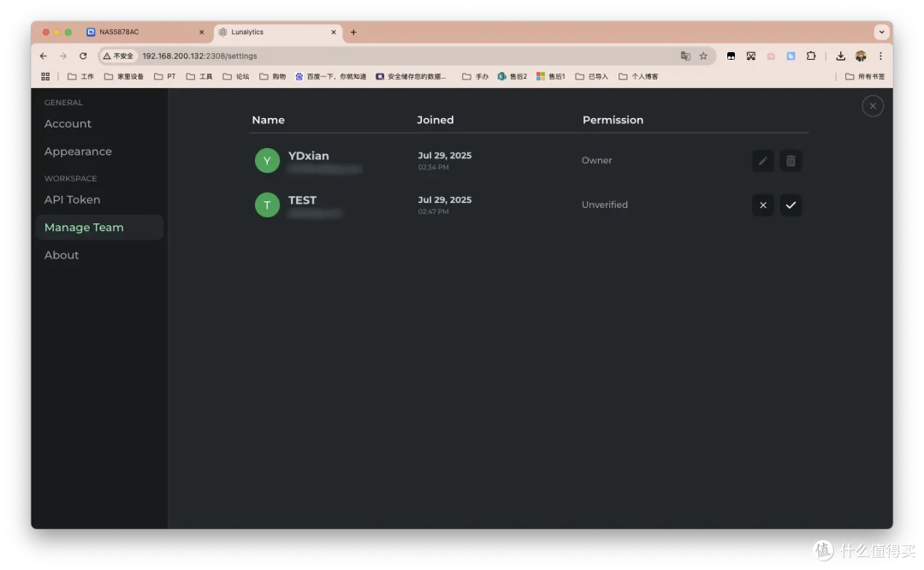The image size is (924, 570).
Task: Delete YDxian using the trash icon
Action: click(x=791, y=160)
